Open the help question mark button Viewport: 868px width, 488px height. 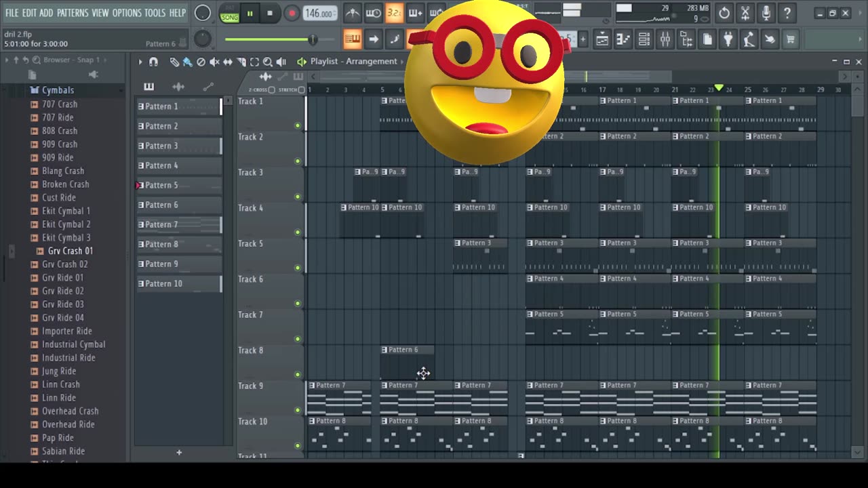pyautogui.click(x=787, y=13)
